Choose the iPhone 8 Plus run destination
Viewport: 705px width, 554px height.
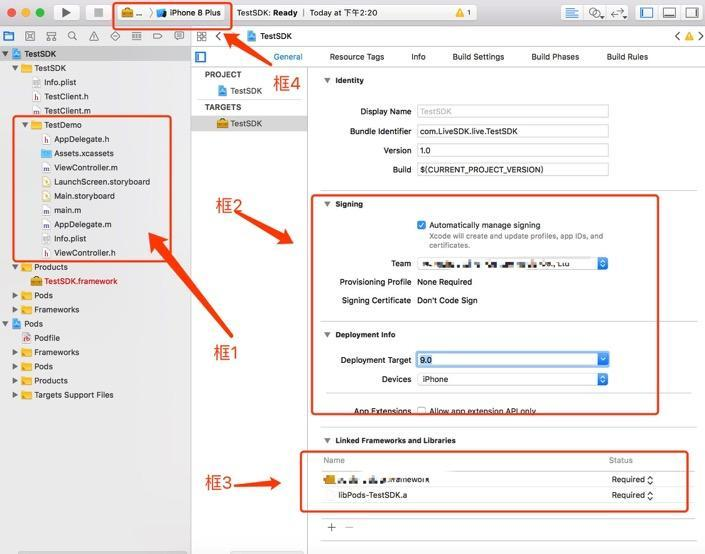[189, 13]
